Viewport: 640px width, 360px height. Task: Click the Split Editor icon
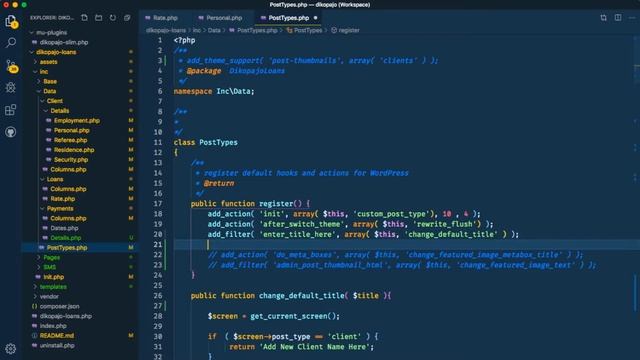pyautogui.click(x=618, y=18)
